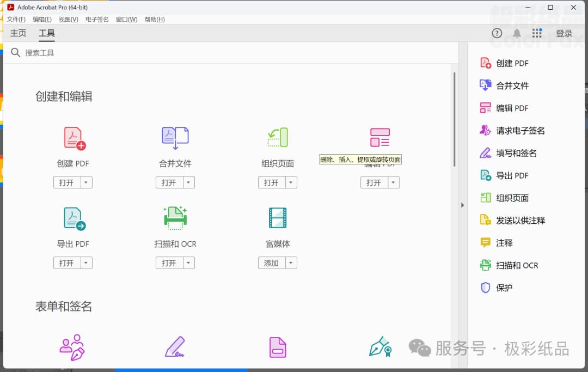588x372 pixels.
Task: Open the notification bell icon
Action: coord(517,33)
